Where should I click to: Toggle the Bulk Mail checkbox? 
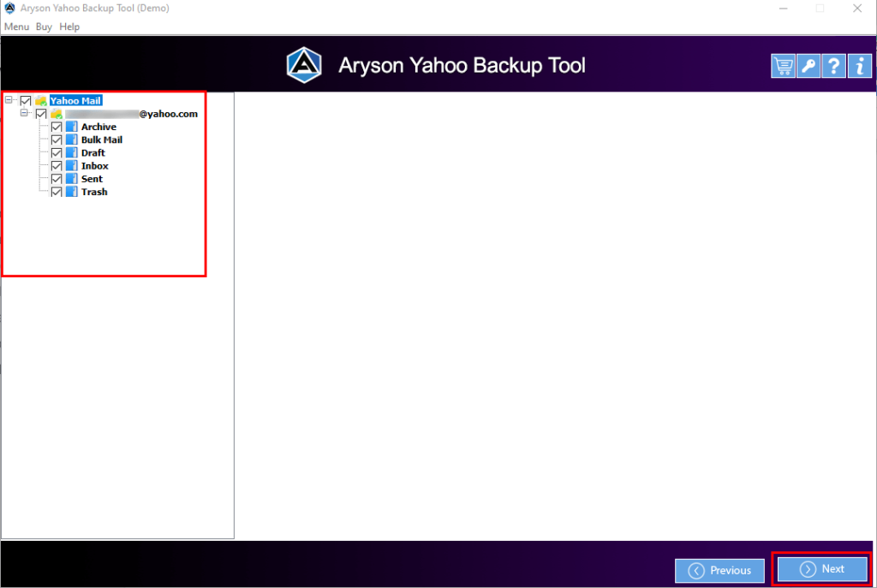click(x=57, y=140)
